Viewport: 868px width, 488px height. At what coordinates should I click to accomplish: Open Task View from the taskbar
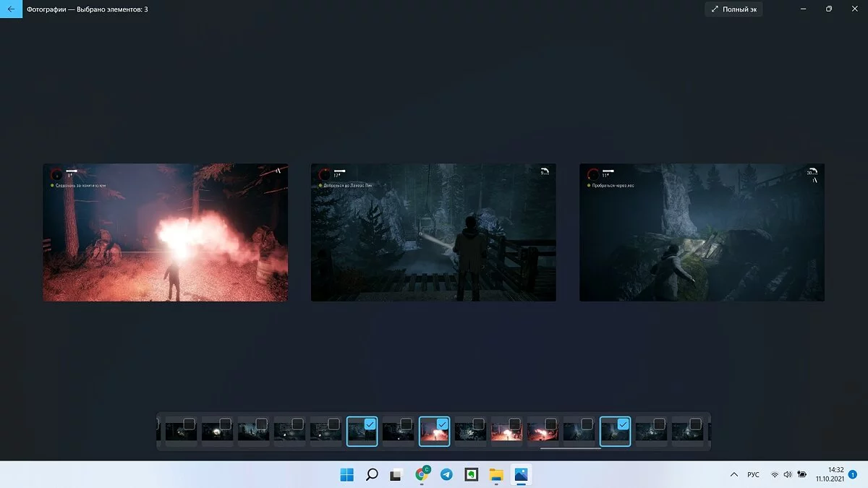point(396,474)
